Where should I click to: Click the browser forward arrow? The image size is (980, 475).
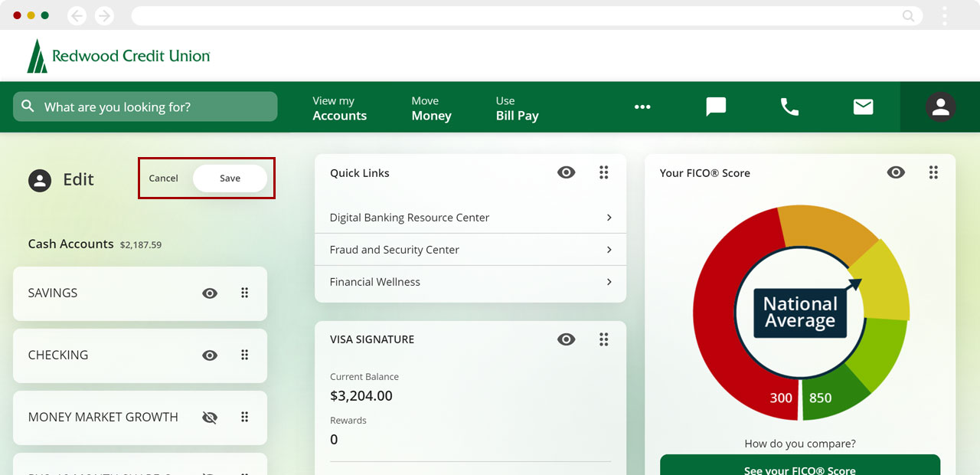point(104,15)
